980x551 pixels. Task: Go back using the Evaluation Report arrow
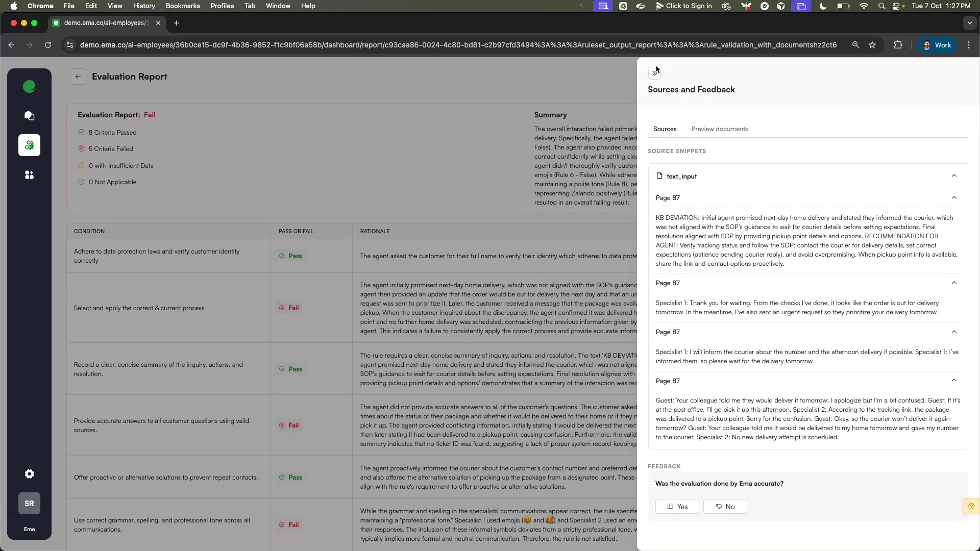tap(78, 77)
